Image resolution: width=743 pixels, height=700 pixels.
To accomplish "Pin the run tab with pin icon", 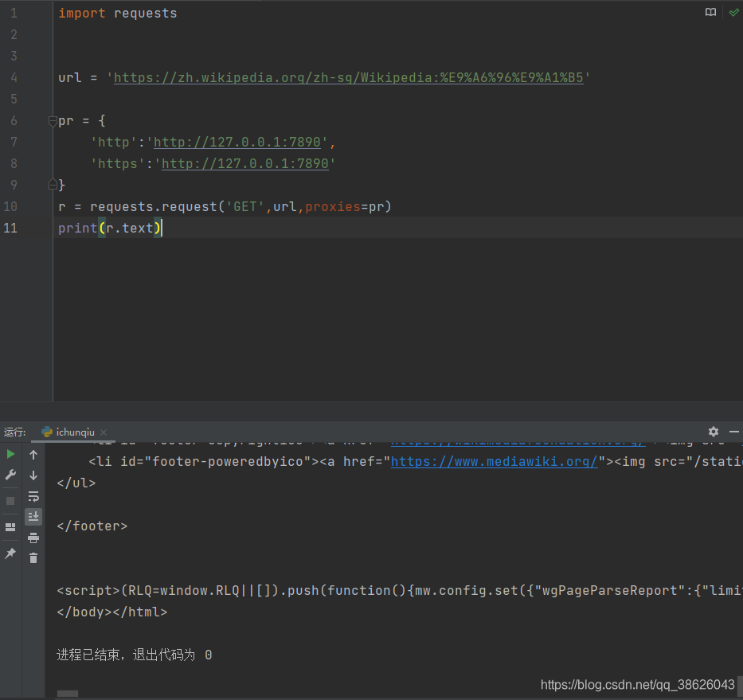I will pos(10,553).
